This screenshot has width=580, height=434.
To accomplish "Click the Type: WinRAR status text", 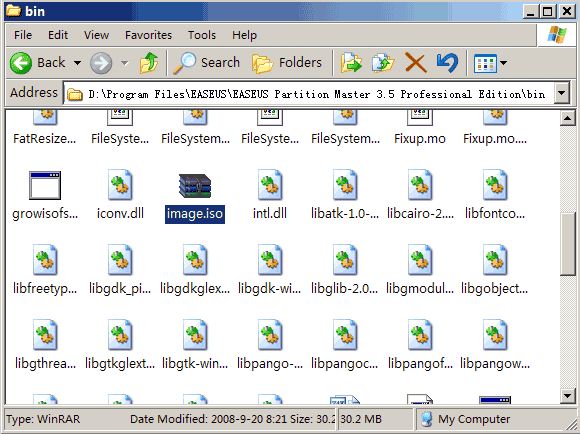I will click(x=43, y=419).
